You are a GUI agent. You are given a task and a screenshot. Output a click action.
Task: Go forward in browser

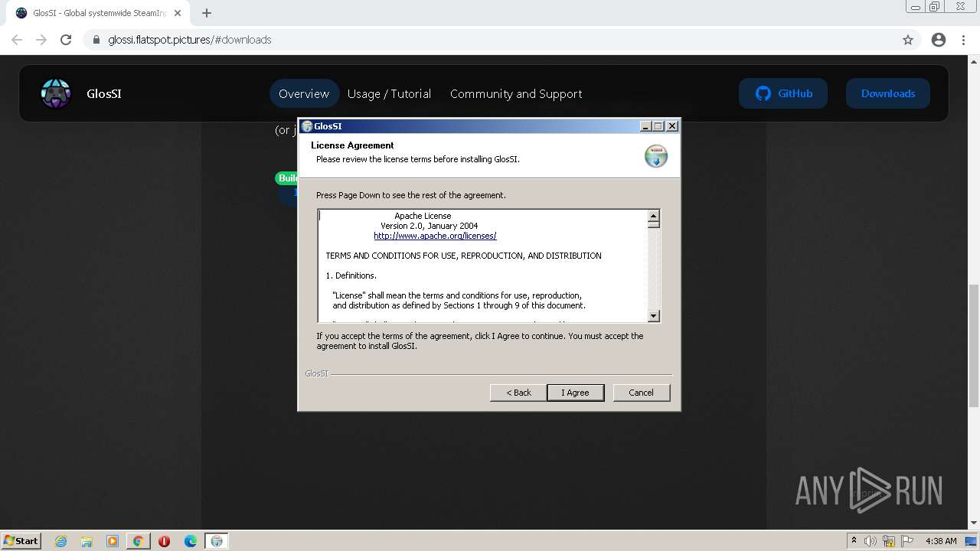41,40
